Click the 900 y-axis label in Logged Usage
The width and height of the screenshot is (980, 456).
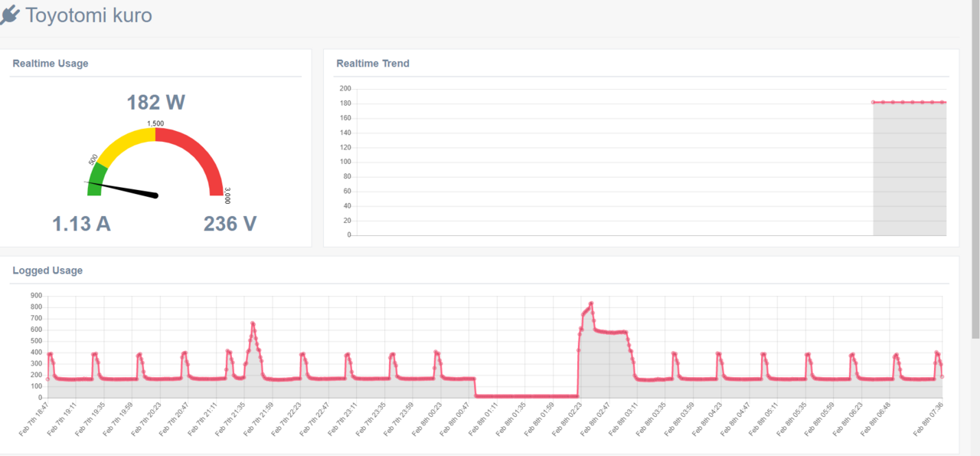(x=36, y=295)
